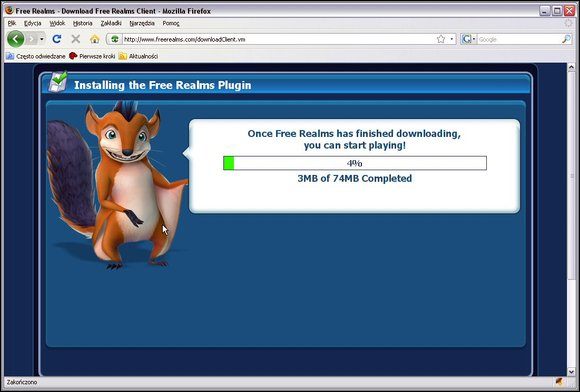The image size is (580, 392).
Task: Click the search magnifier icon
Action: pyautogui.click(x=566, y=39)
